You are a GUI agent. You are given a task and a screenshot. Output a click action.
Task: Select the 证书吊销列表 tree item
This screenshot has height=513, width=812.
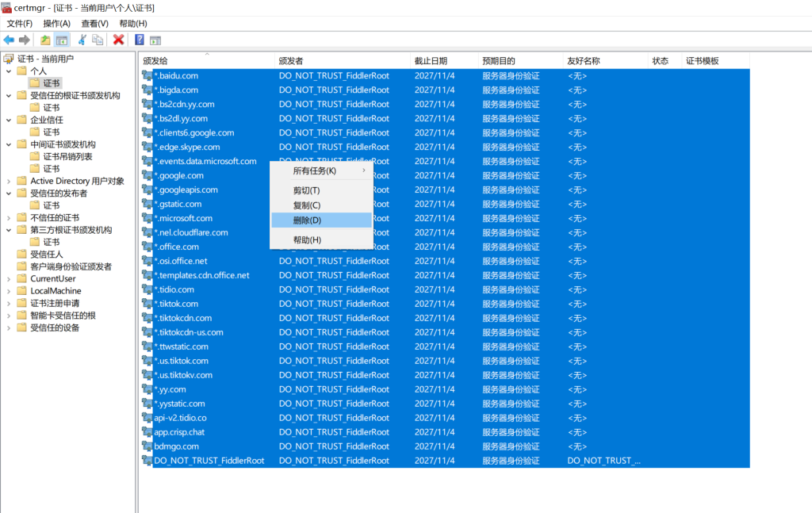(x=67, y=156)
